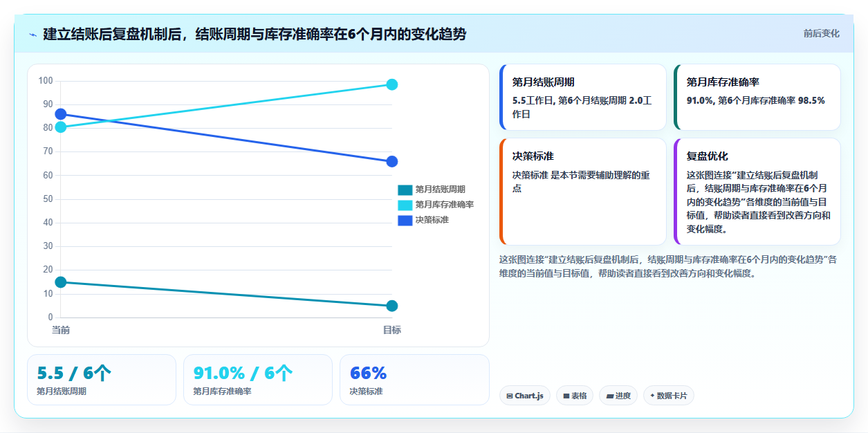Viewport: 868px width, 433px height.
Task: Click the 数据卡片 tag chip
Action: pyautogui.click(x=668, y=396)
